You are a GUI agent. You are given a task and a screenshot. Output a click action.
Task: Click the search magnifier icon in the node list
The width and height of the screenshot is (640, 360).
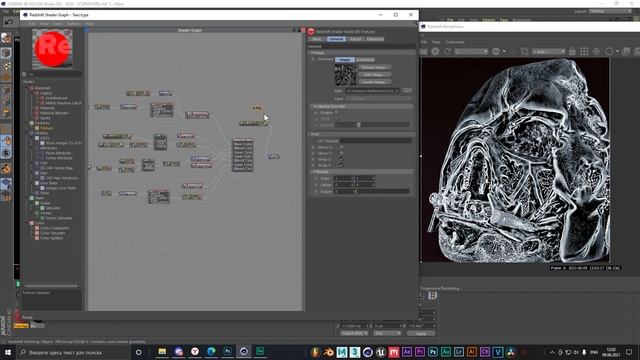pyautogui.click(x=24, y=74)
